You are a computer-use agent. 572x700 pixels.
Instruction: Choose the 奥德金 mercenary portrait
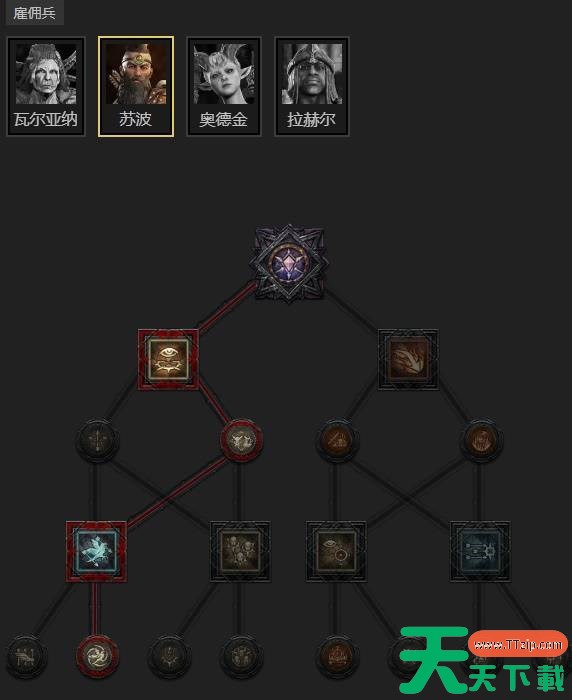[x=224, y=86]
